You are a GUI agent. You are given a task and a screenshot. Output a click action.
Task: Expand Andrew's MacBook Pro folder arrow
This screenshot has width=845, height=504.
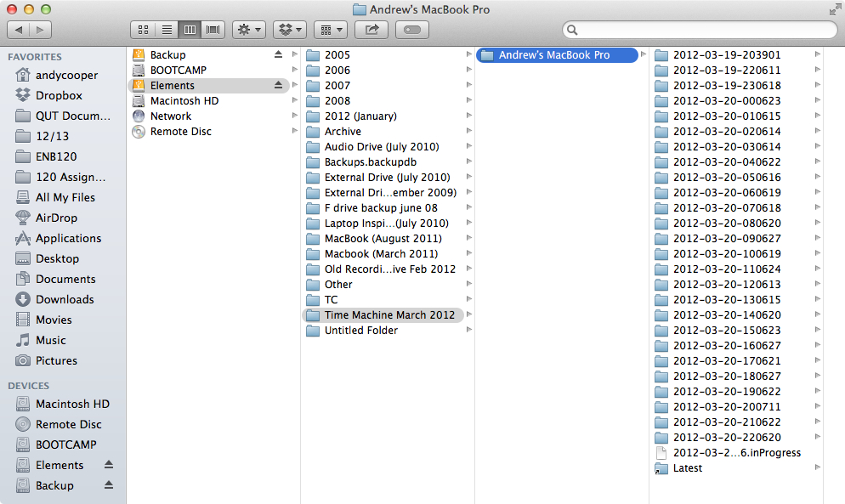643,54
